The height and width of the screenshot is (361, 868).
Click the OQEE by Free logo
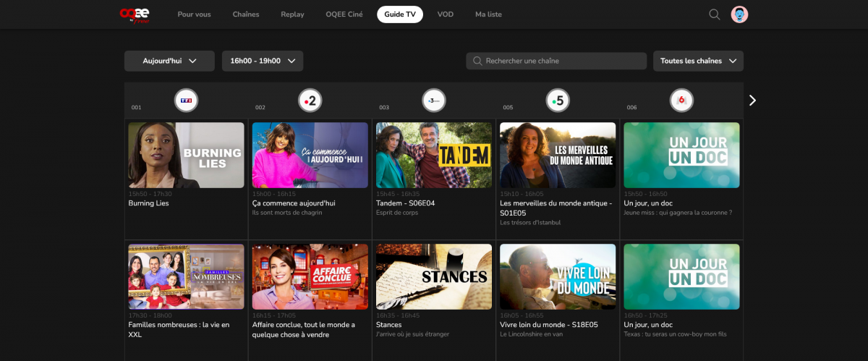(x=134, y=14)
